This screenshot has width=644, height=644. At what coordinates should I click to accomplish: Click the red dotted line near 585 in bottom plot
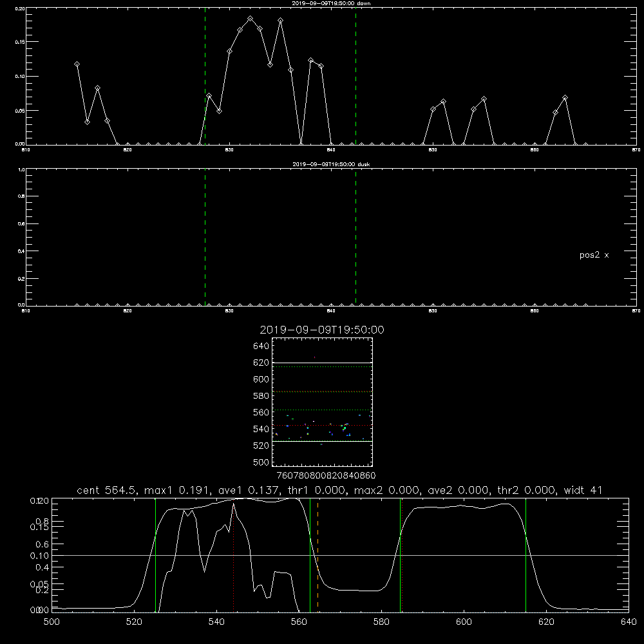point(402,555)
